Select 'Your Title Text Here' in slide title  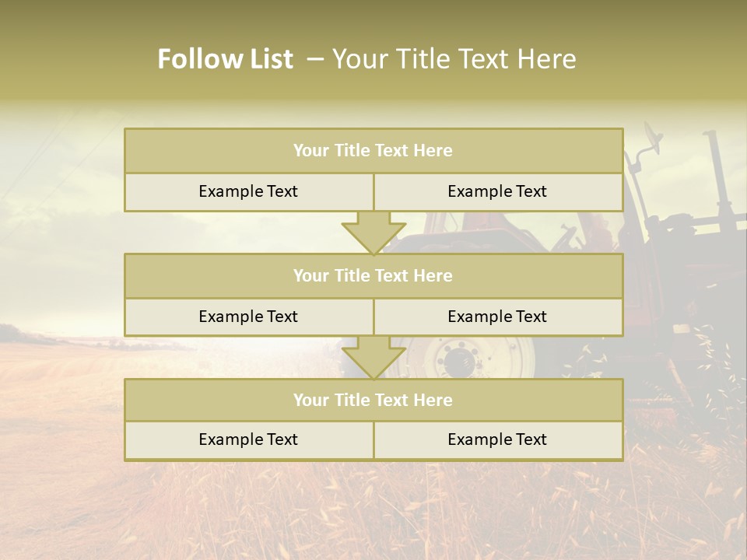pyautogui.click(x=454, y=59)
